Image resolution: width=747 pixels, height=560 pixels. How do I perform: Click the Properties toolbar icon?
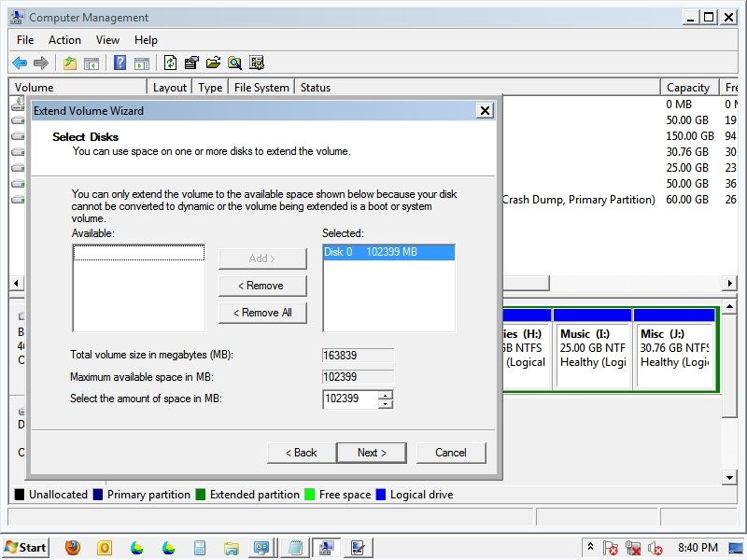tap(191, 63)
